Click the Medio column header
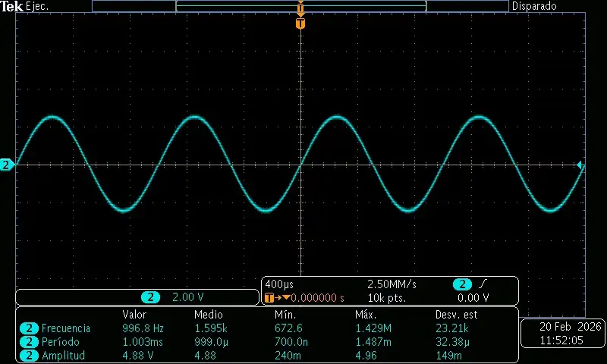Image resolution: width=607 pixels, height=364 pixels. tap(208, 314)
